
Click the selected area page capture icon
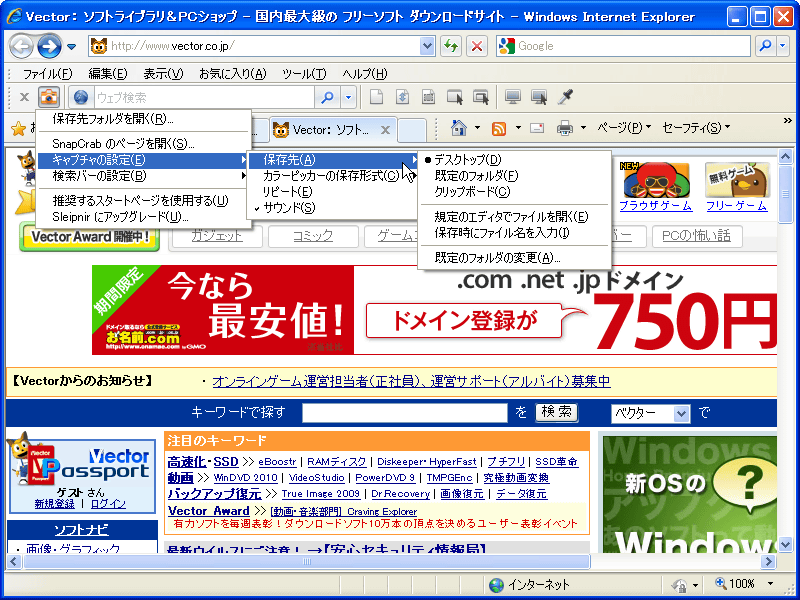pyautogui.click(x=429, y=96)
